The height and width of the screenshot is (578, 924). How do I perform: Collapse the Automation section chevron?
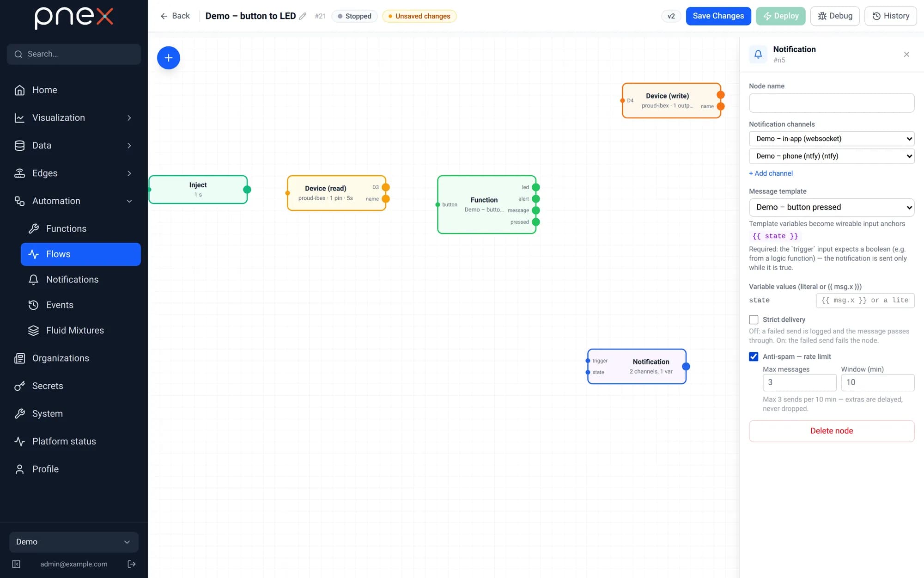click(x=129, y=201)
